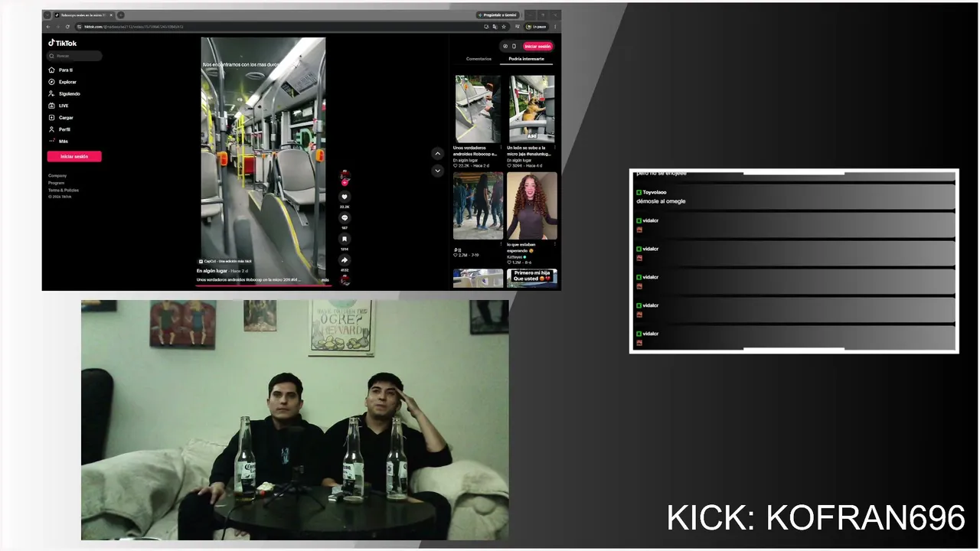Click the browser address bar URL
The image size is (980, 551).
(x=134, y=27)
